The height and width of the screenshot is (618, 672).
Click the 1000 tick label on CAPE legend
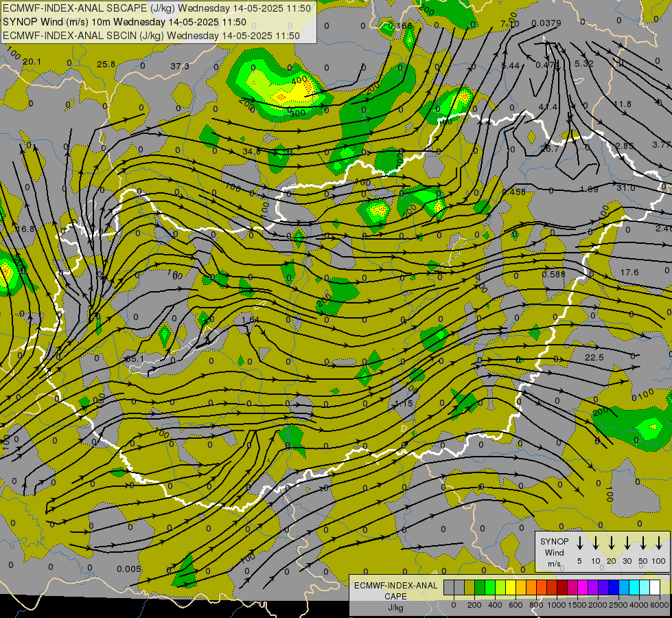pos(557,605)
